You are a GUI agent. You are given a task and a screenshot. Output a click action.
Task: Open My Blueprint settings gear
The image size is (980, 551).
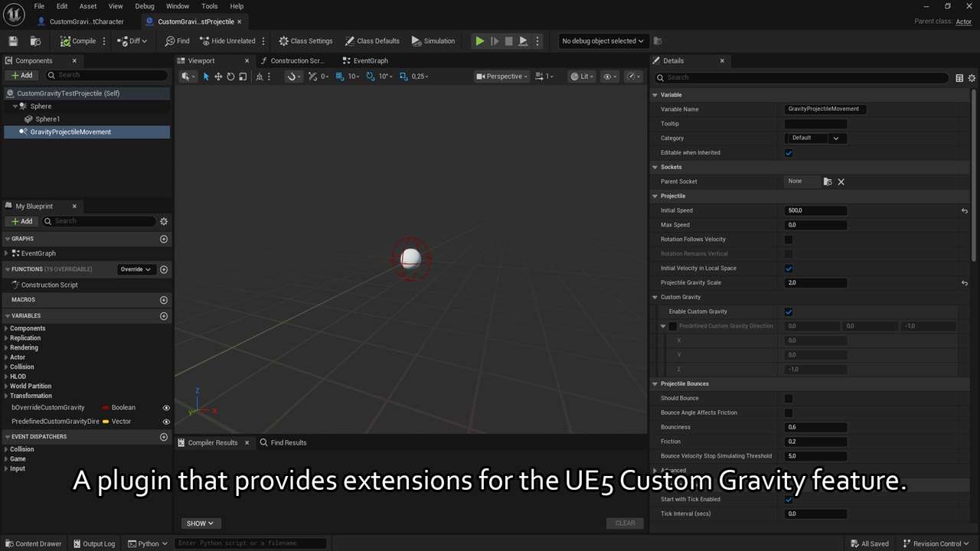coord(163,221)
